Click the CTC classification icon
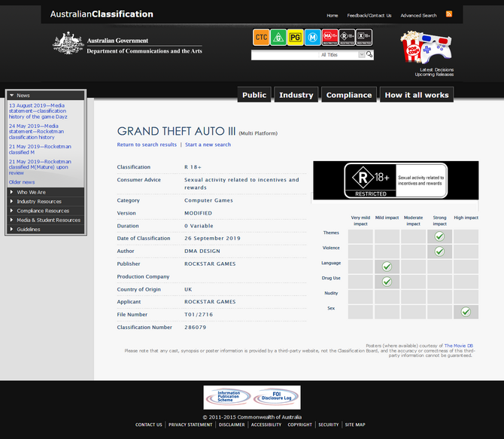The width and height of the screenshot is (504, 439). (261, 37)
